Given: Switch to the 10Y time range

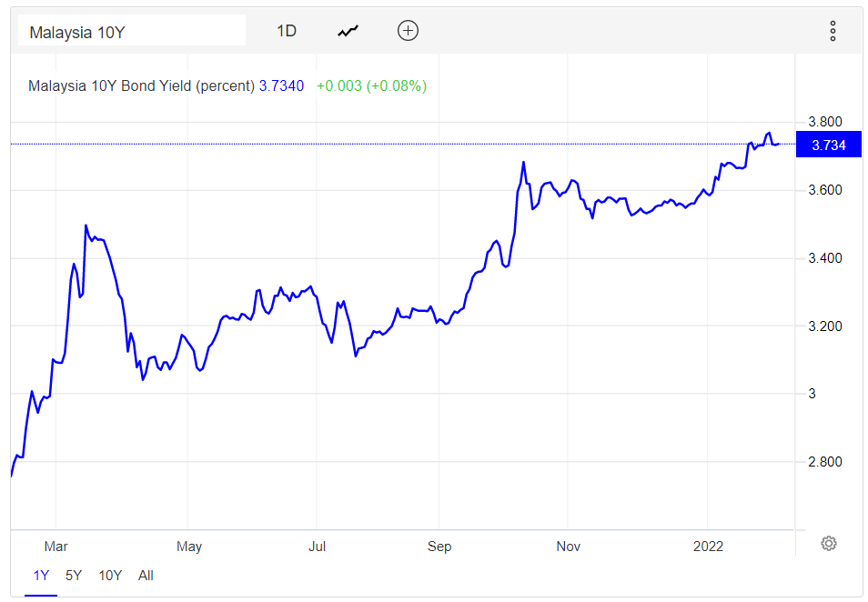Looking at the screenshot, I should pos(110,576).
